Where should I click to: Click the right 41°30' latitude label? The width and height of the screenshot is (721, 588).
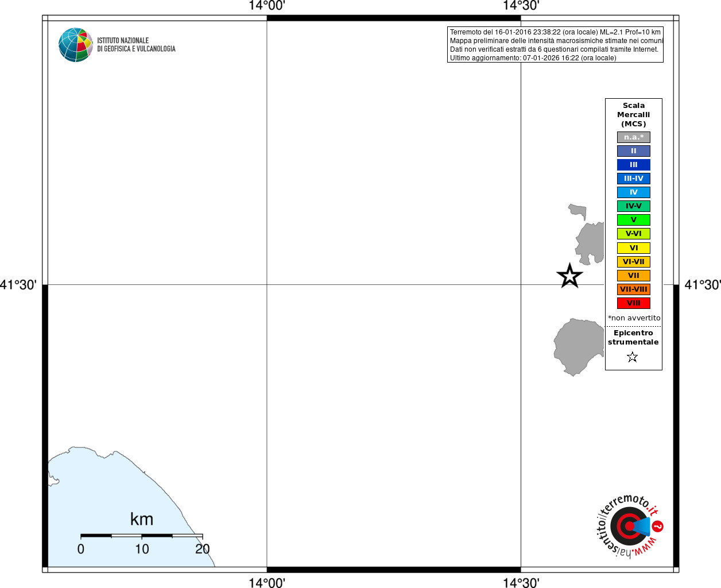coord(703,285)
